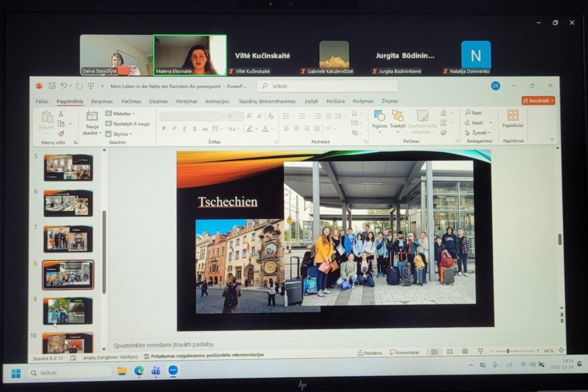Open Zoom app in the taskbar
The height and width of the screenshot is (392, 588).
coord(173,371)
